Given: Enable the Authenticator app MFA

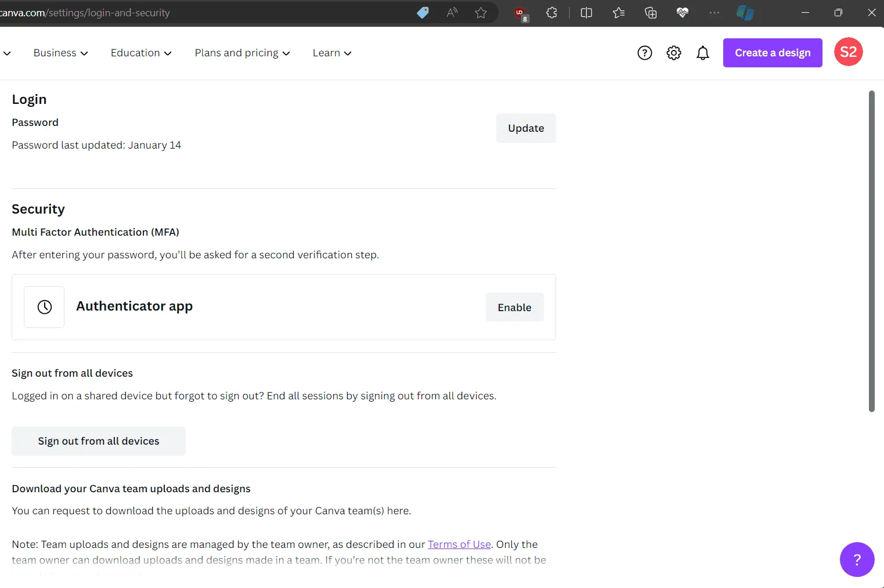Looking at the screenshot, I should click(514, 307).
